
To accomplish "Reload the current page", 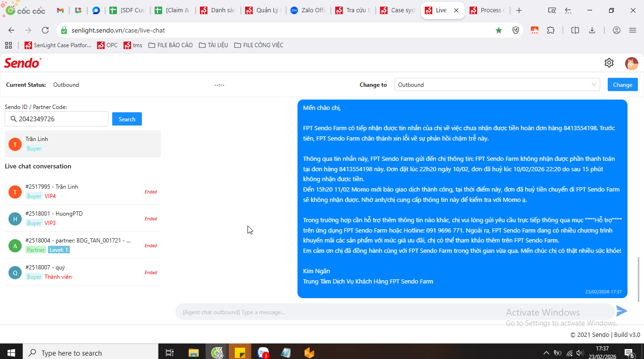I will [x=45, y=30].
